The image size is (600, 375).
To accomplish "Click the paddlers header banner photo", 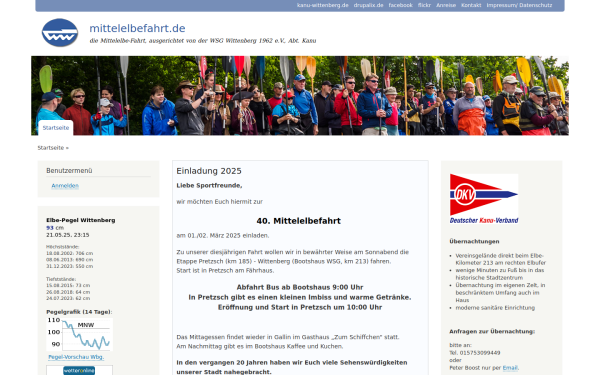I will pyautogui.click(x=300, y=96).
